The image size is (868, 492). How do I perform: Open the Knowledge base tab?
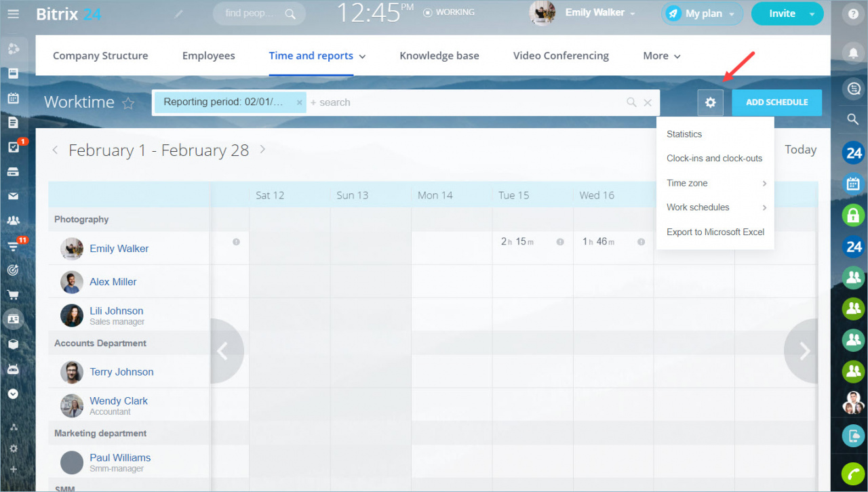click(x=439, y=56)
